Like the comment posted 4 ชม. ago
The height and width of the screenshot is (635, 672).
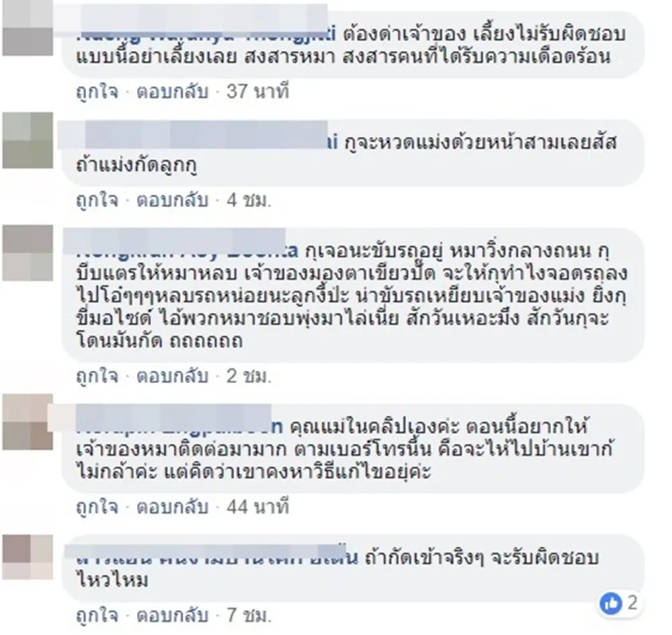(x=97, y=200)
